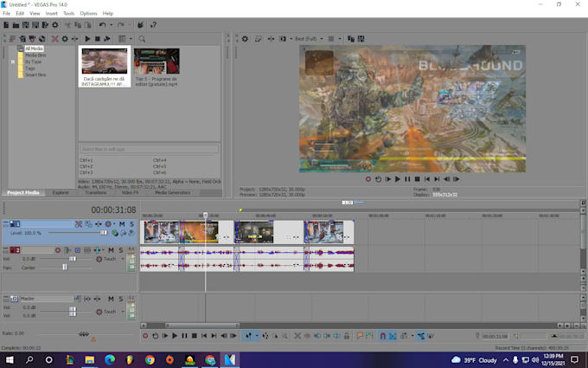The image size is (588, 368).
Task: Click Record button under the video preview
Action: pos(368,179)
